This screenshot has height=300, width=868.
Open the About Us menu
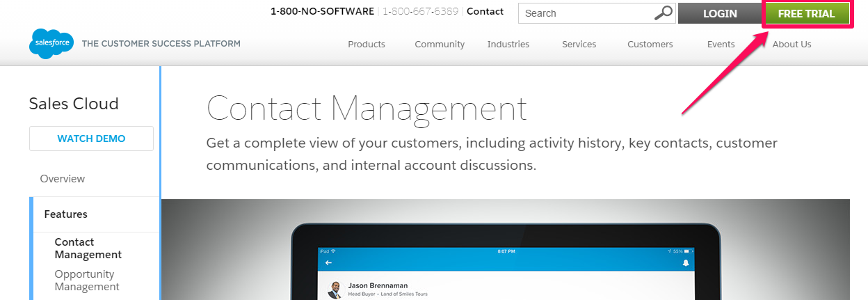coord(792,44)
